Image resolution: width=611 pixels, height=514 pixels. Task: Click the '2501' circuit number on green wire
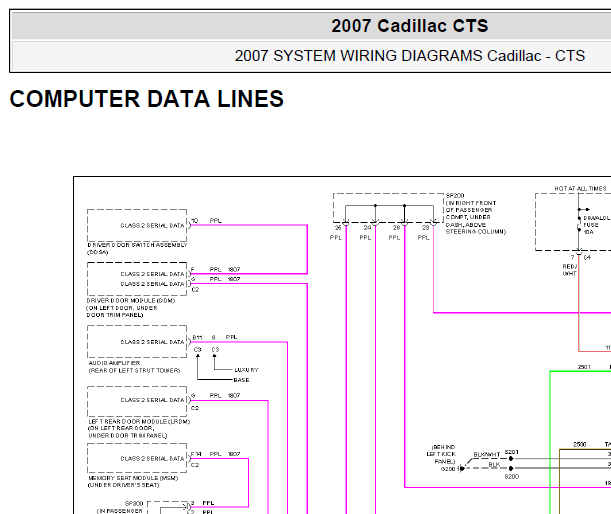click(584, 367)
